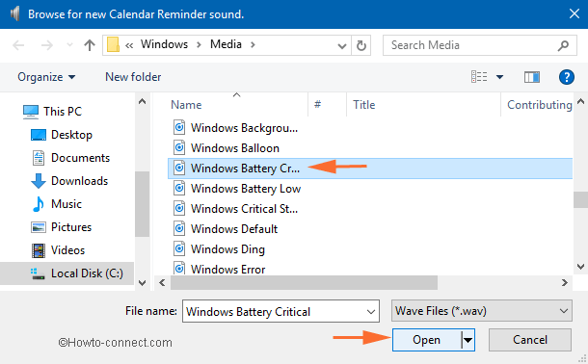
Task: Sort by the Title column
Action: (x=363, y=105)
